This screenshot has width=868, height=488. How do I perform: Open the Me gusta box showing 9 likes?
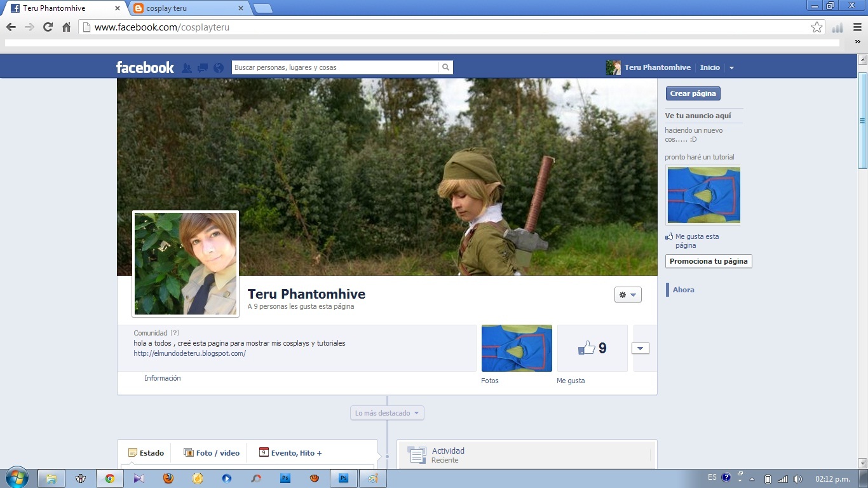pos(592,348)
